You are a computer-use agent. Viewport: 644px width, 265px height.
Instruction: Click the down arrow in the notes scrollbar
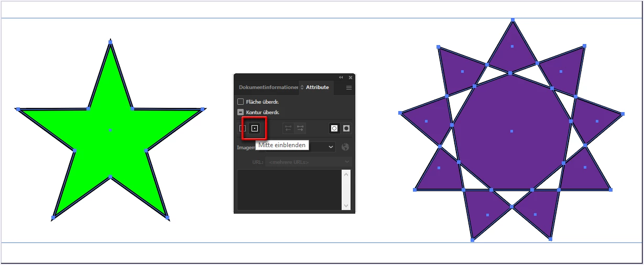346,205
